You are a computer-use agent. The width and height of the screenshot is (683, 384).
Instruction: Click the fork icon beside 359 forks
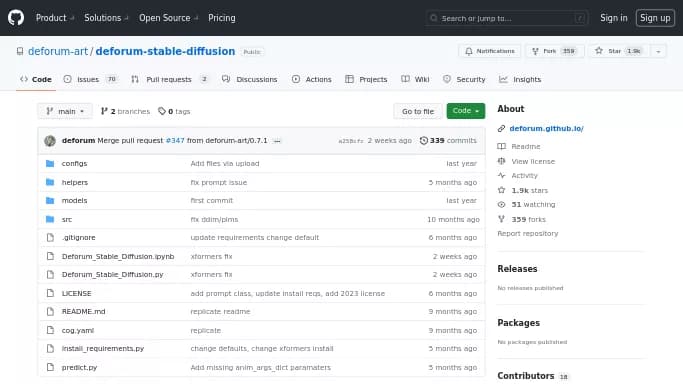[501, 219]
